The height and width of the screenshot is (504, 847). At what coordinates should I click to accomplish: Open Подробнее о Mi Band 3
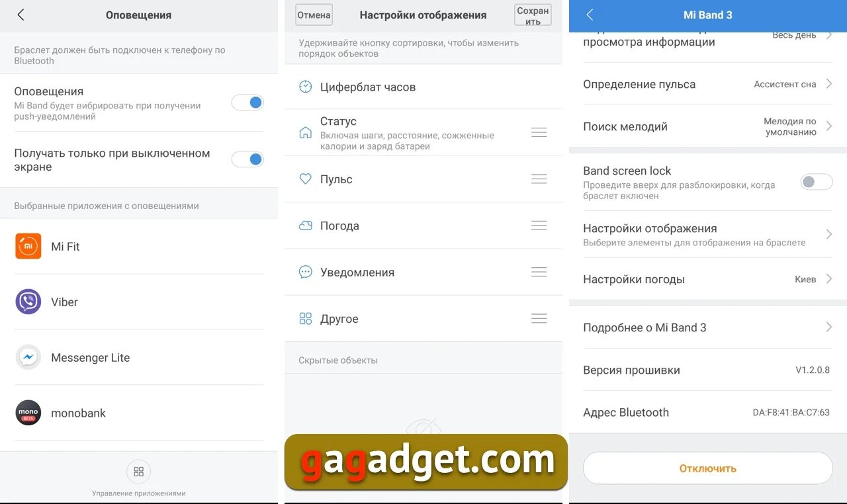tap(707, 327)
